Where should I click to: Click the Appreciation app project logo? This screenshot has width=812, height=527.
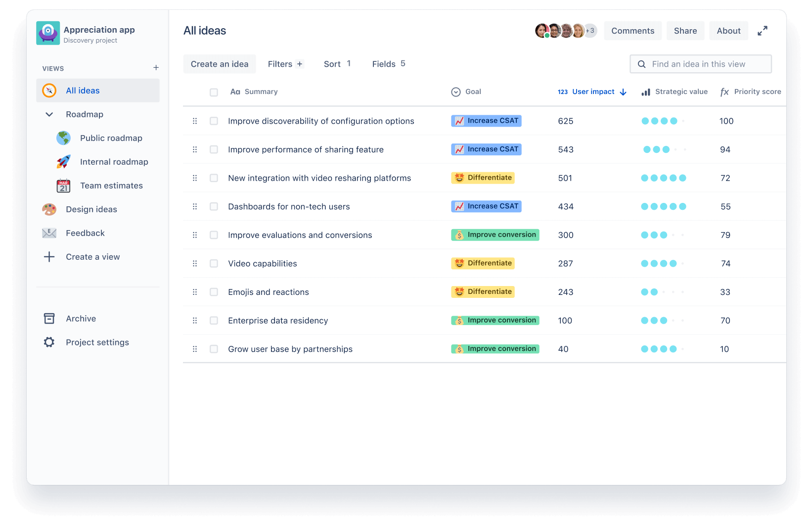[x=48, y=33]
